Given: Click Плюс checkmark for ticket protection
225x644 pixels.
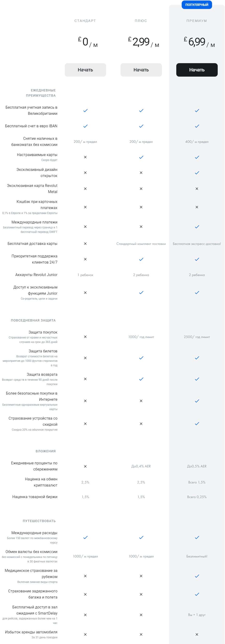Looking at the screenshot, I should pos(141,358).
